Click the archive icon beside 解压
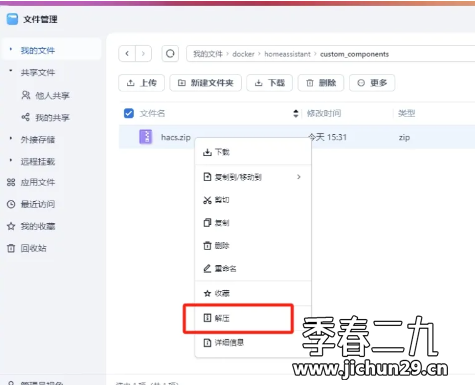 click(207, 318)
